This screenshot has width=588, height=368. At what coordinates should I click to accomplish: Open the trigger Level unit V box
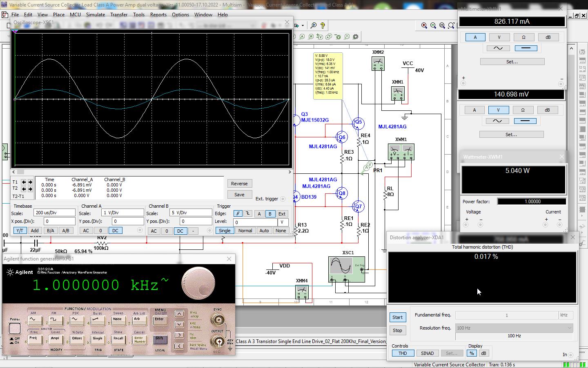[x=283, y=222]
